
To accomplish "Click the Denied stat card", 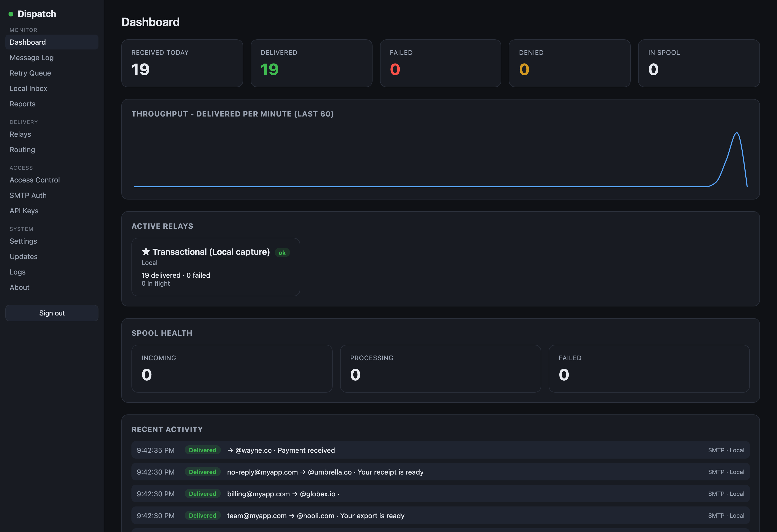I will (569, 64).
